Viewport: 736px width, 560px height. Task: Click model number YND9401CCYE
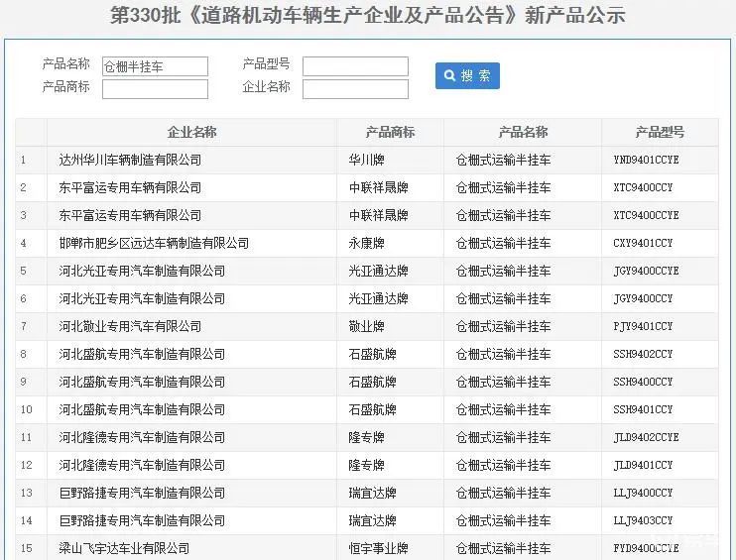click(646, 160)
